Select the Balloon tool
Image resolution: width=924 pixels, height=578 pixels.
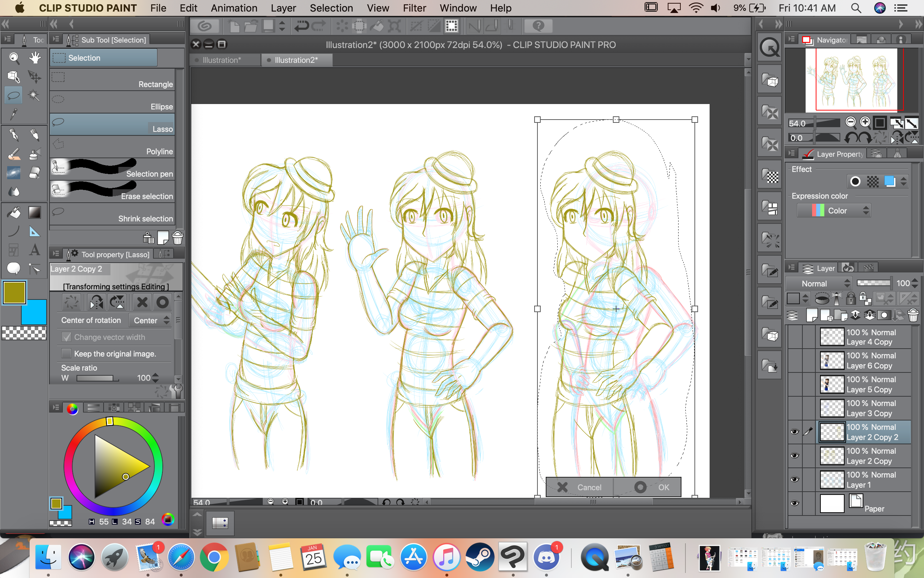pos(14,269)
